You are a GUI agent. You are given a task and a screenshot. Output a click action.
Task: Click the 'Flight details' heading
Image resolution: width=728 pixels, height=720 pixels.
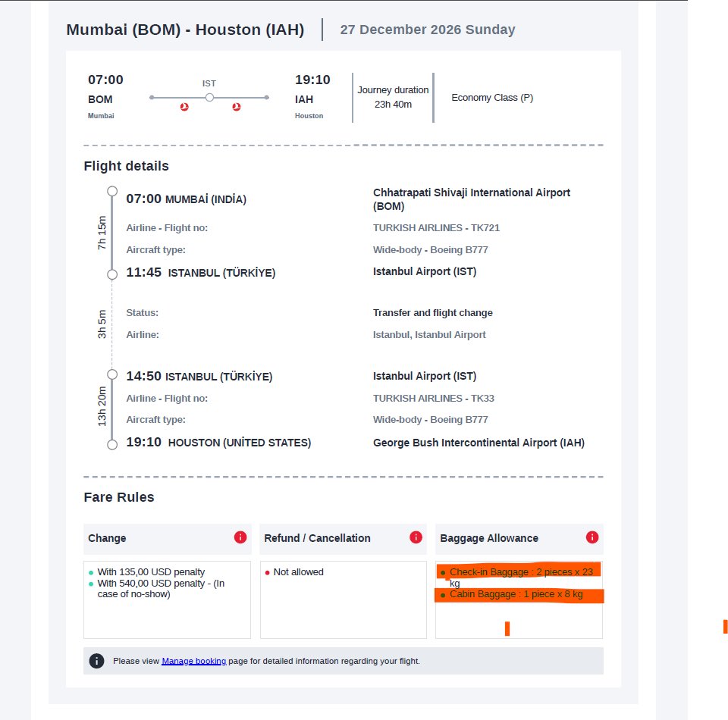point(127,166)
